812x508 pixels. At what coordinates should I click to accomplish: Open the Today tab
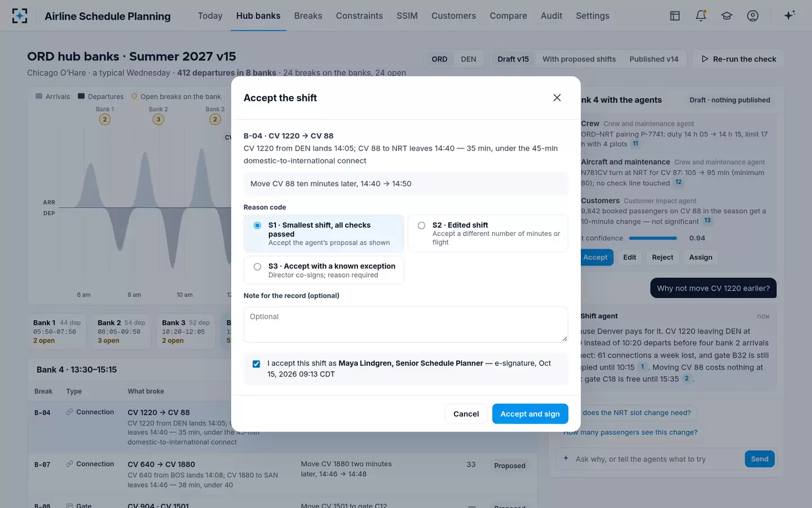coord(210,16)
